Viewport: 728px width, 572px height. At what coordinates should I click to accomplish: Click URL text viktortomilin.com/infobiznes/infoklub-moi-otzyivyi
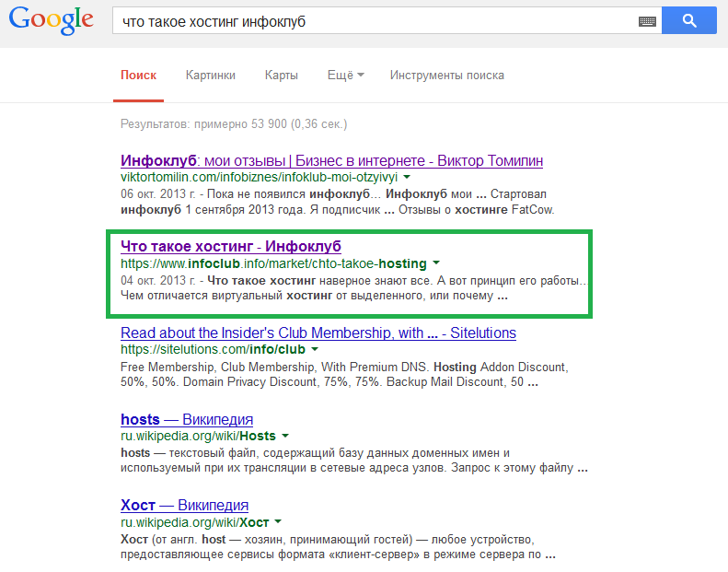259,178
